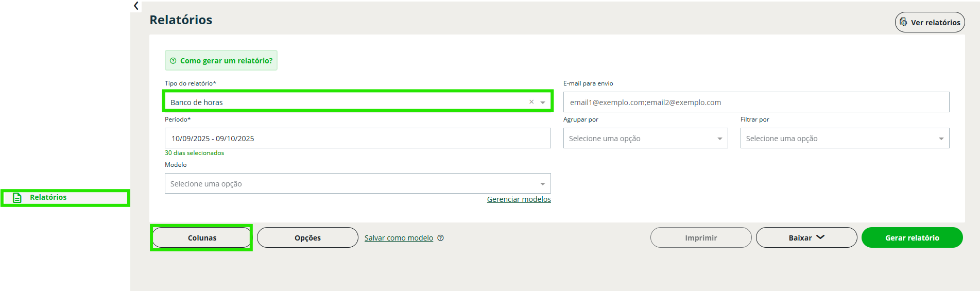Clear the Banco de horas selection
The width and height of the screenshot is (980, 291).
(531, 102)
